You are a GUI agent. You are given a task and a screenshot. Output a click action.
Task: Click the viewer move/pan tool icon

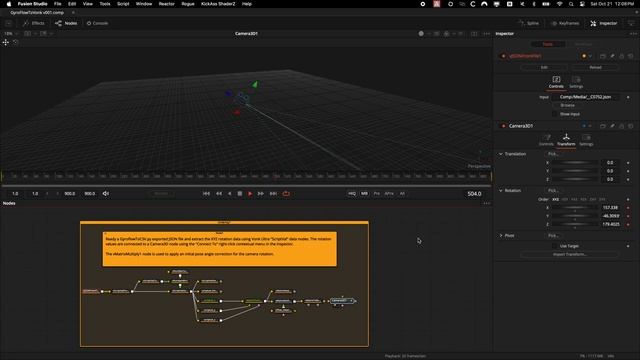click(x=6, y=42)
